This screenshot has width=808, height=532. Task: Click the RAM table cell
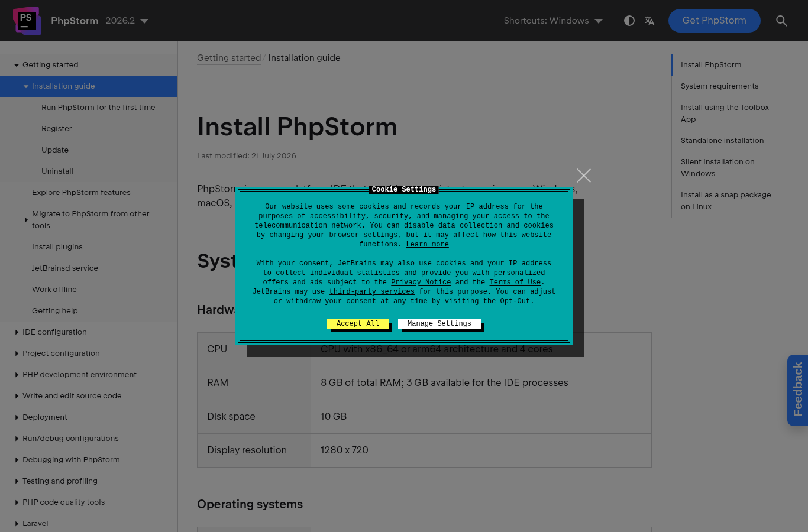pyautogui.click(x=254, y=383)
